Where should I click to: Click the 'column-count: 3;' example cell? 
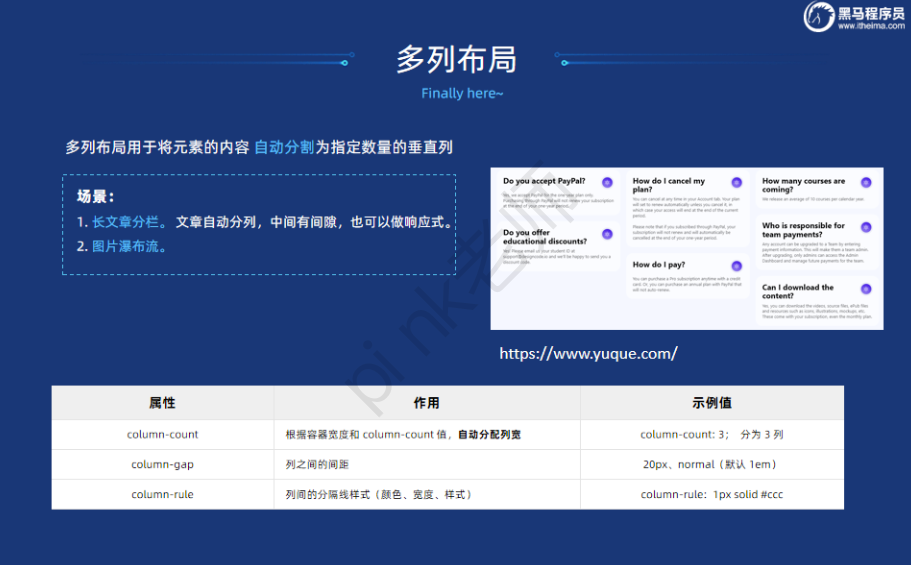(x=712, y=434)
